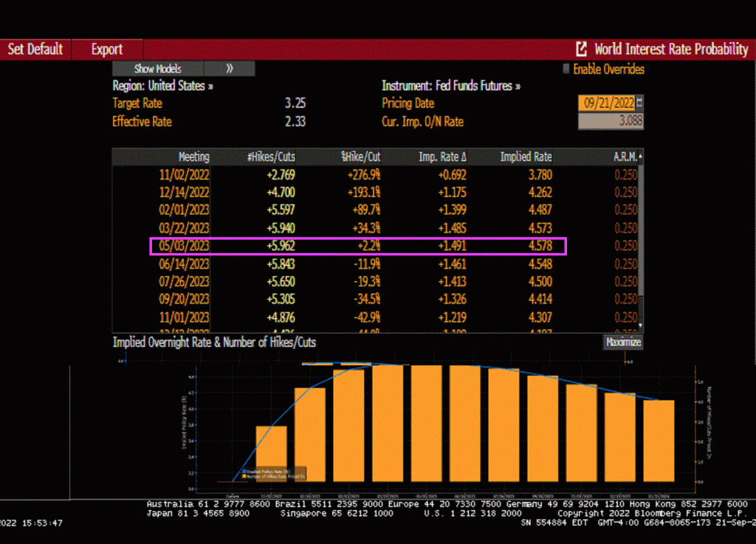Click the double-chevron icon next to Show Models
The image size is (756, 544).
tap(230, 69)
